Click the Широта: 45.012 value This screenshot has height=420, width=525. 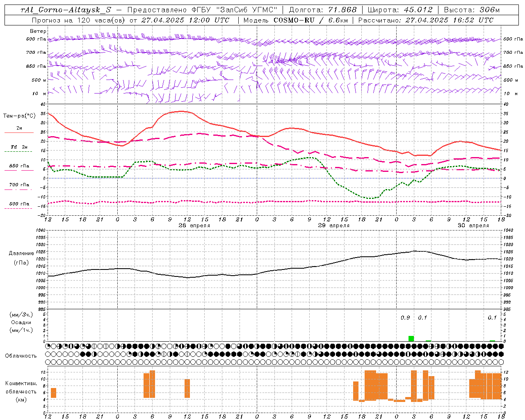400,10
